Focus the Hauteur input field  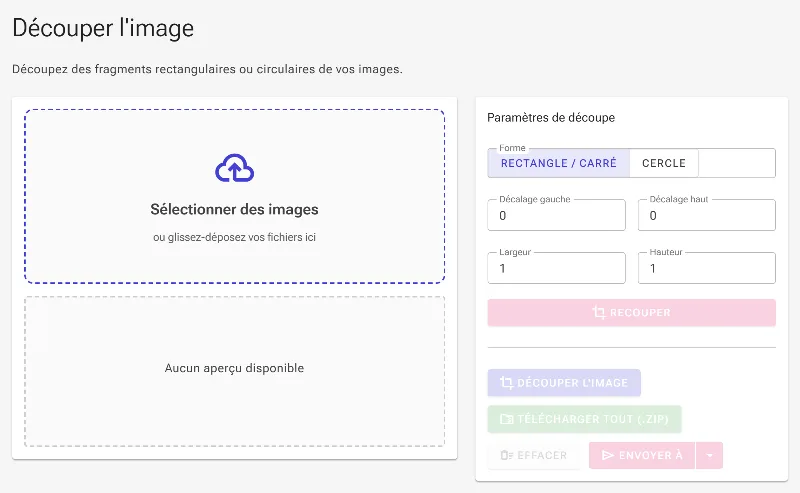pyautogui.click(x=707, y=268)
